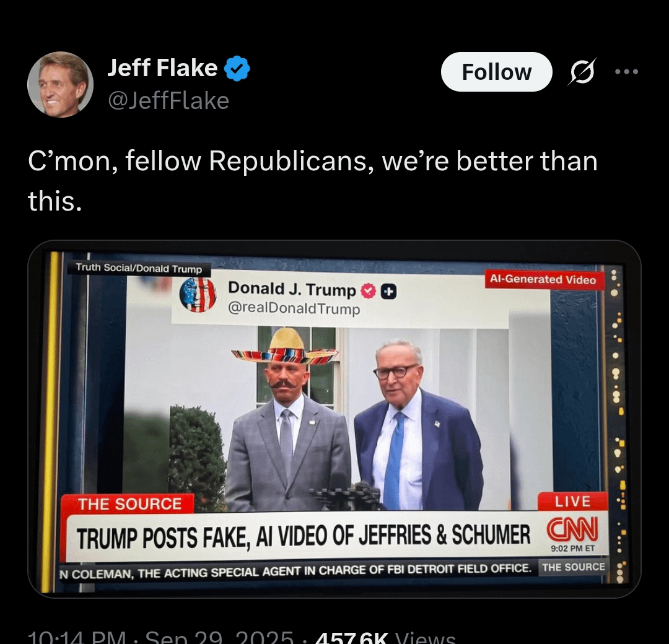Click the tweet text about fellow Republicans
Viewport: 669px width, 644px height.
(313, 181)
